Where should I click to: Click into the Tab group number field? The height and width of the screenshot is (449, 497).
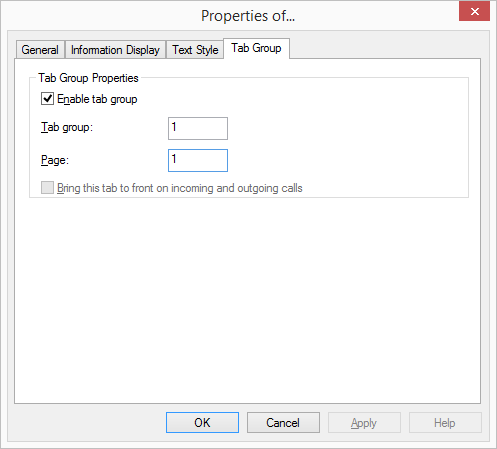tap(198, 128)
